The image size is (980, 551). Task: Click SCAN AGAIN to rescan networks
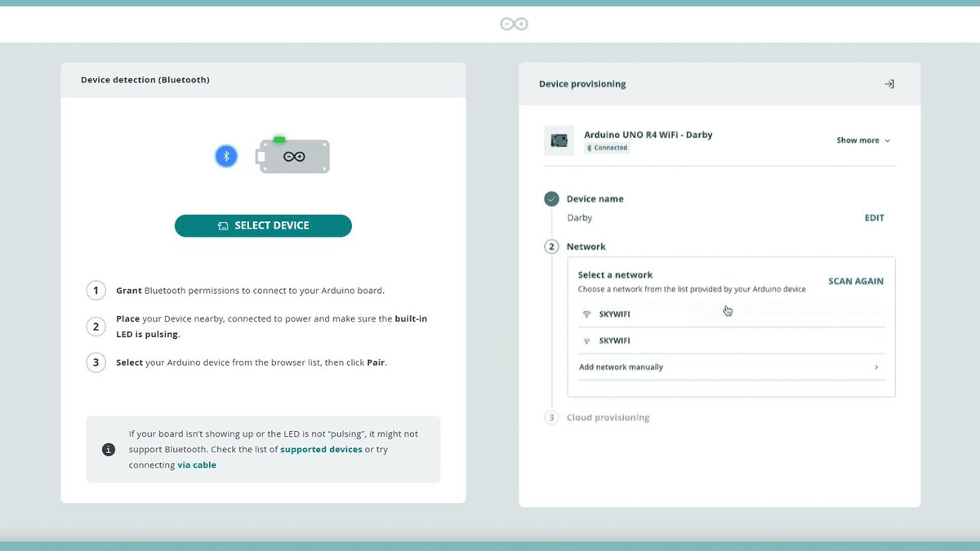pyautogui.click(x=856, y=282)
